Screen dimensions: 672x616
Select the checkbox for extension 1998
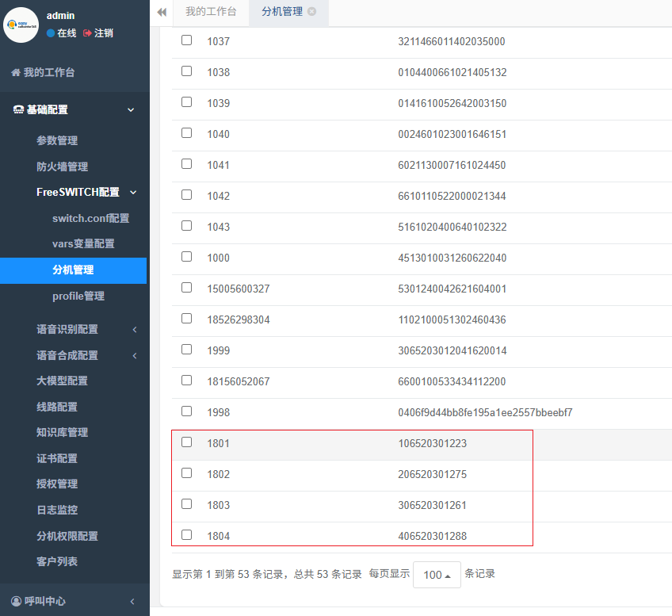[186, 411]
